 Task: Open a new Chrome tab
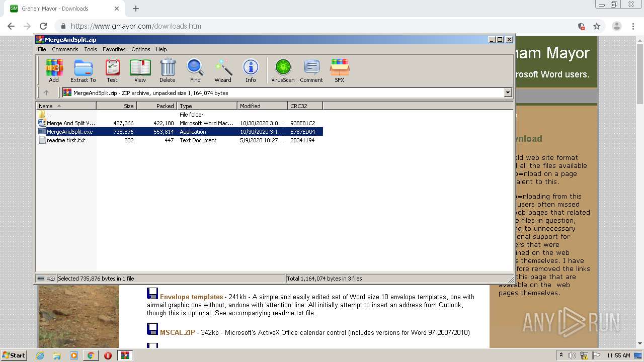click(136, 9)
